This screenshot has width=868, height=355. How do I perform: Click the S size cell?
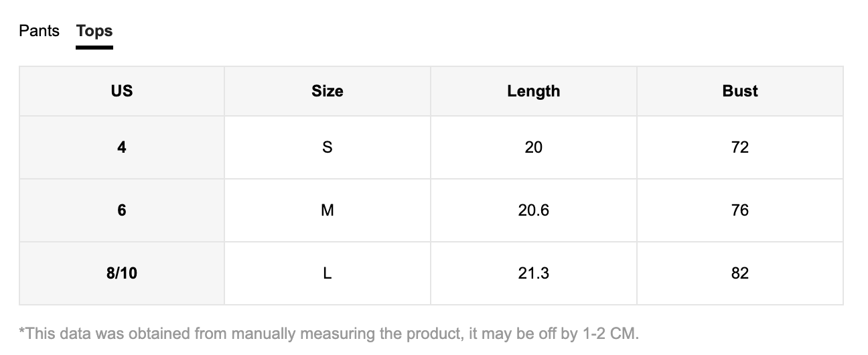328,147
